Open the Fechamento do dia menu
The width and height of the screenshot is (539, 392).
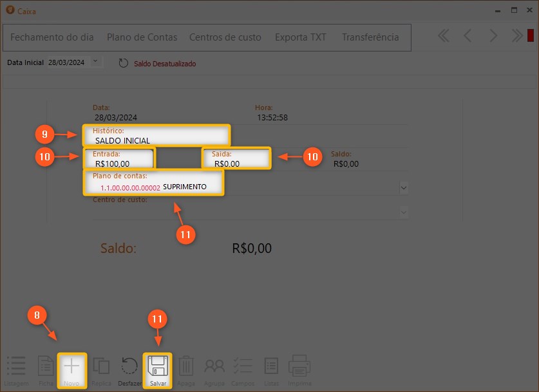pyautogui.click(x=52, y=37)
